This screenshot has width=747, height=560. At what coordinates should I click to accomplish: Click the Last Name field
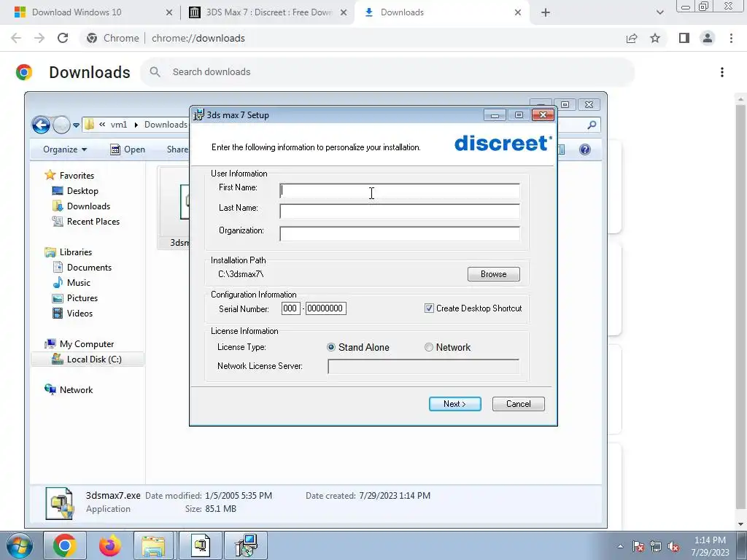pyautogui.click(x=400, y=211)
